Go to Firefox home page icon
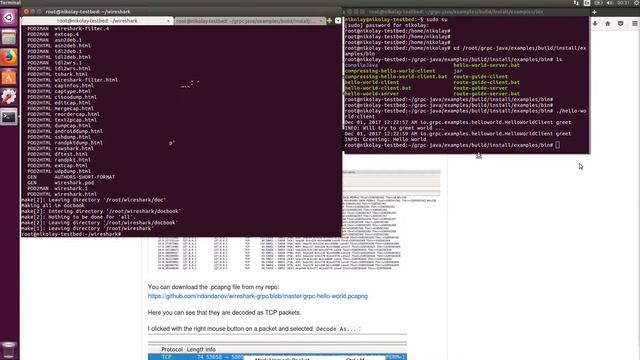The height and width of the screenshot is (360, 640). 608,24
